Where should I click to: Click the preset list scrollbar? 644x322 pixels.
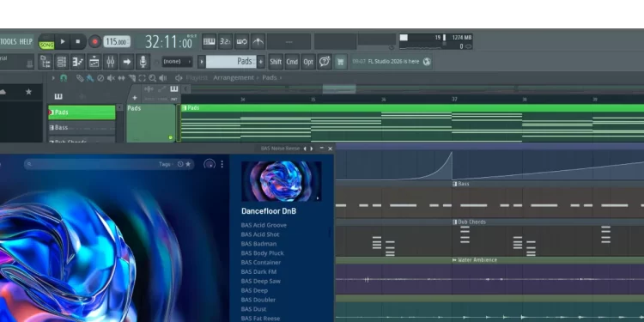330,233
